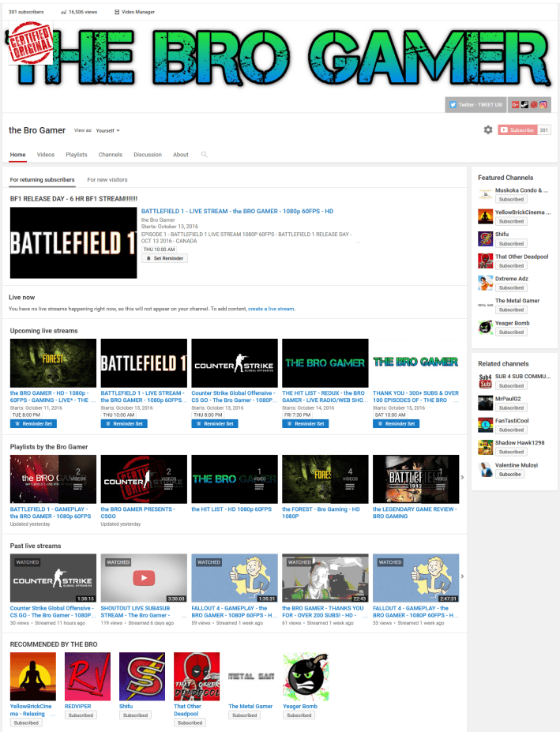The width and height of the screenshot is (560, 732).
Task: Play button on SHOUTOUT LIVE SUB4SUB thumbnail
Action: point(144,578)
